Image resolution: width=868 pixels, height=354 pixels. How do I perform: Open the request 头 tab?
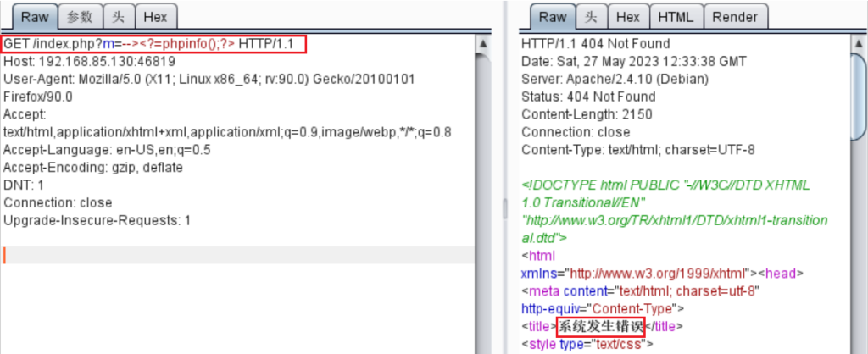119,17
